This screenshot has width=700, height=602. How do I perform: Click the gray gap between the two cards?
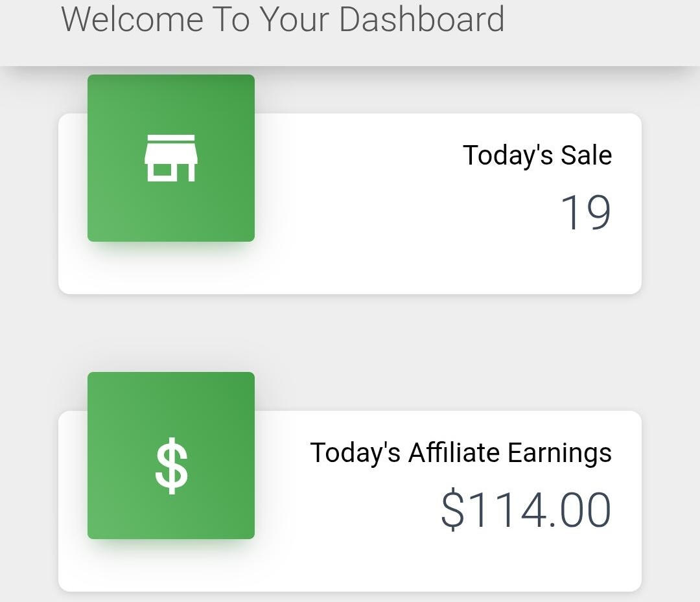(x=350, y=352)
